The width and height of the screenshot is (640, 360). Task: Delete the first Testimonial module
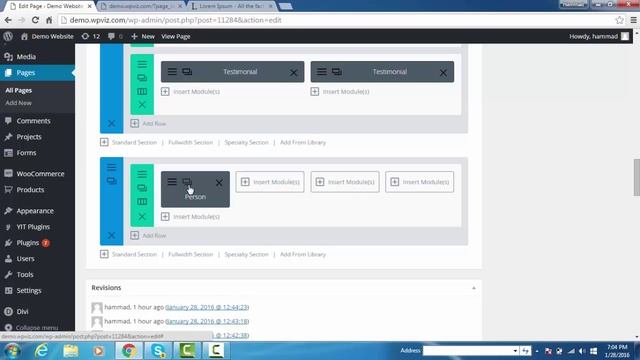(x=293, y=73)
